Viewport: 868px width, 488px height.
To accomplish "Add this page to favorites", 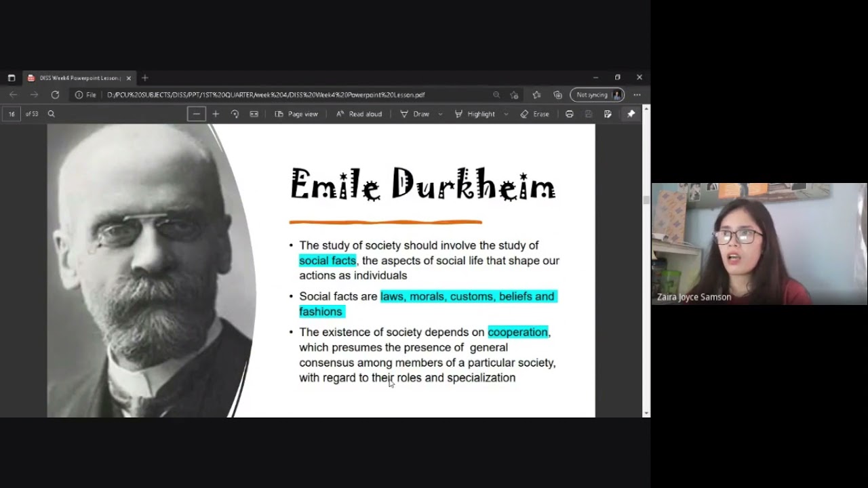I will (x=514, y=95).
